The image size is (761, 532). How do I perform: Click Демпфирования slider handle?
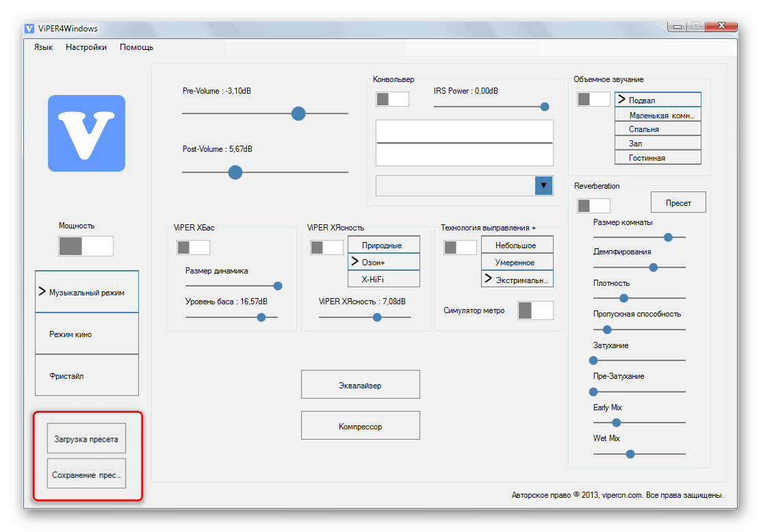point(654,267)
